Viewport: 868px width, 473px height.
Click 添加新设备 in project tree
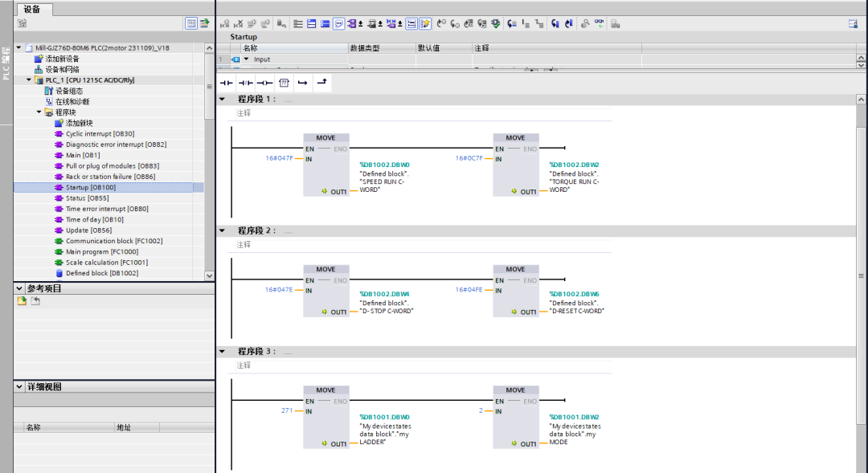[x=62, y=59]
